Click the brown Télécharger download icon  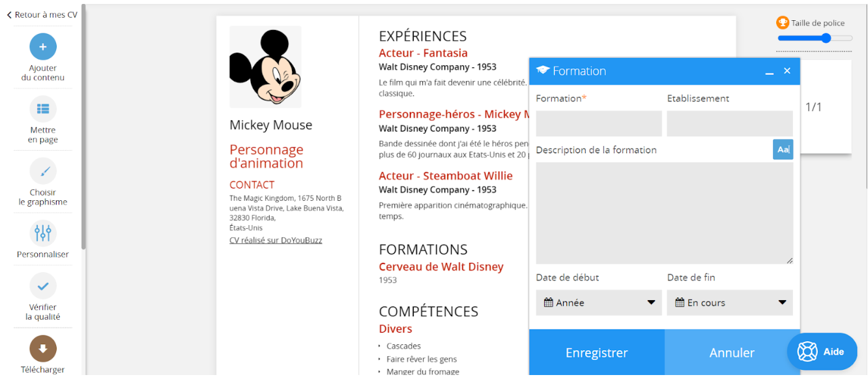point(43,348)
